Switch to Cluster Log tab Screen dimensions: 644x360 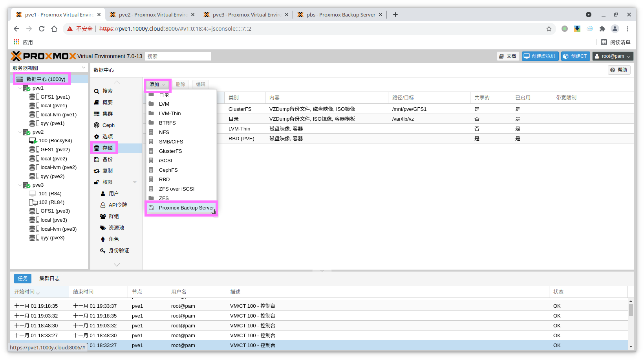click(x=49, y=278)
